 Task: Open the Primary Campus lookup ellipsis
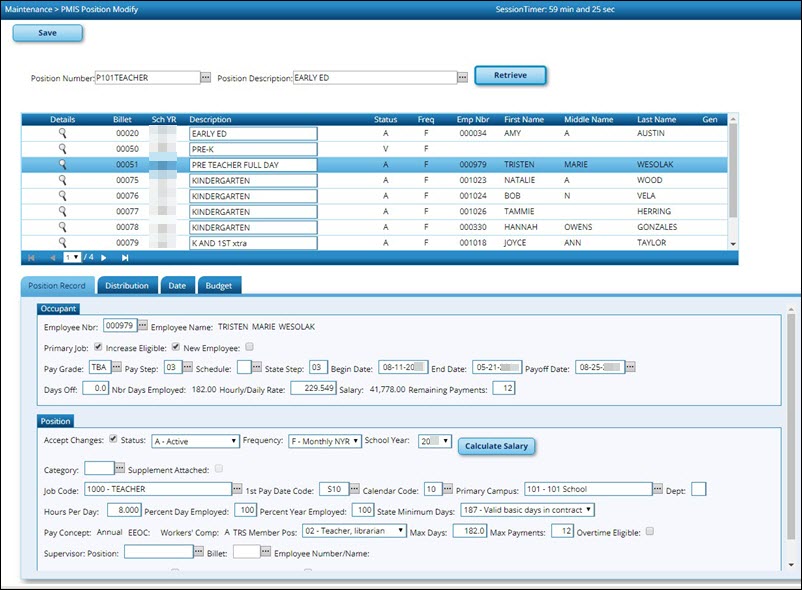(656, 489)
